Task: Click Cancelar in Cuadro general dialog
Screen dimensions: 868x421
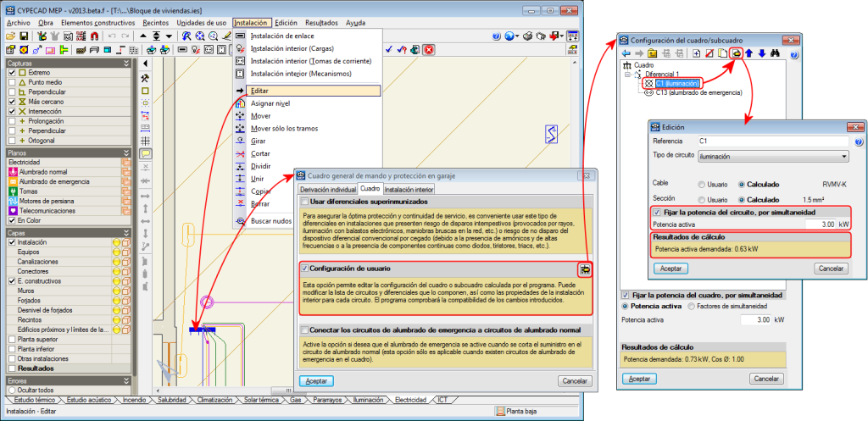Action: (x=576, y=381)
